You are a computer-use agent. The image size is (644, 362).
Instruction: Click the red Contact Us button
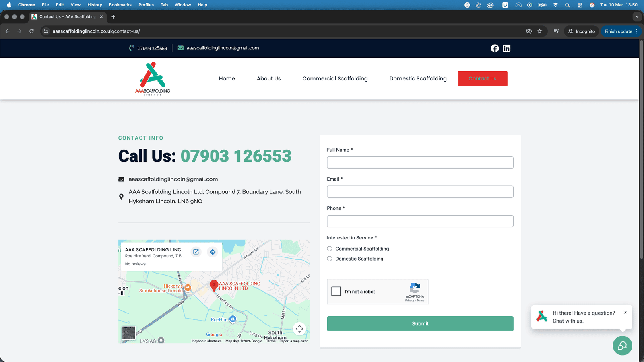click(482, 78)
